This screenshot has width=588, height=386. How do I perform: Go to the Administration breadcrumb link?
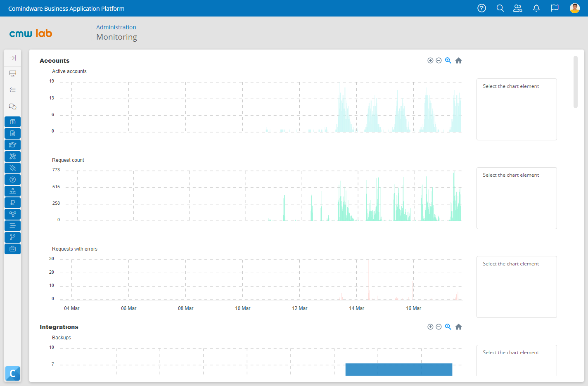[x=116, y=27]
